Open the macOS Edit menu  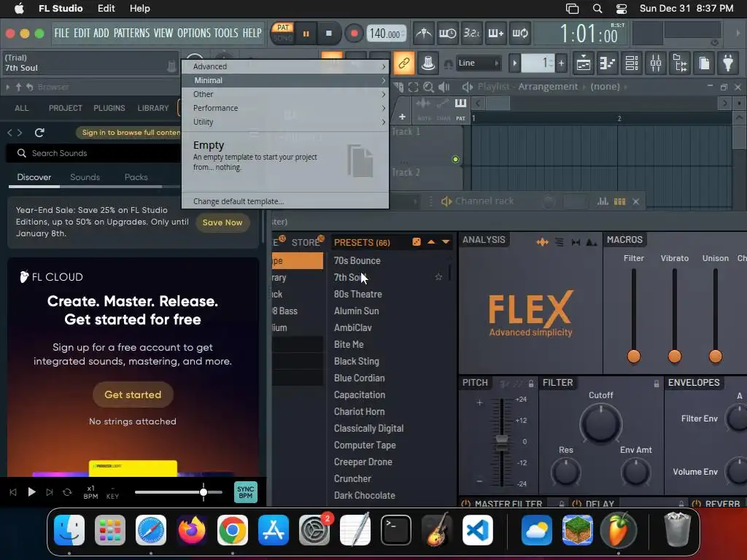pos(106,9)
